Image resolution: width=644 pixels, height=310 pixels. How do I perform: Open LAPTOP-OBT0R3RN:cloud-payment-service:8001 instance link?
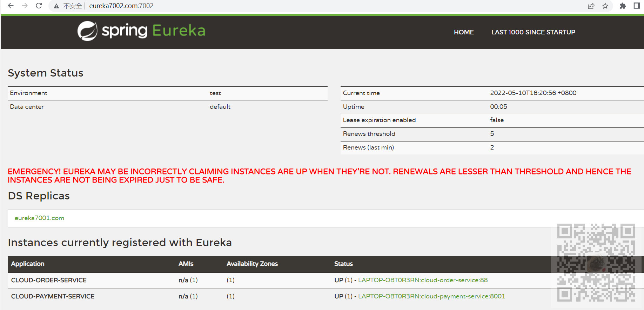(431, 296)
